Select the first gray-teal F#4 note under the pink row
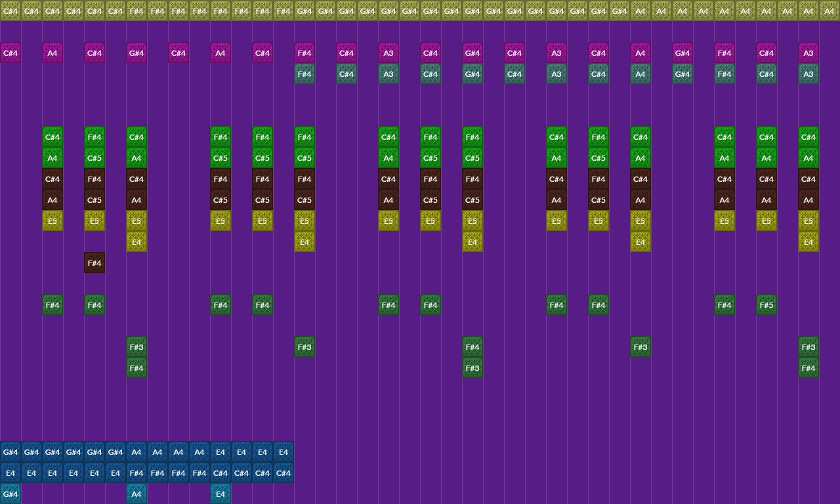The image size is (840, 504). 304,74
